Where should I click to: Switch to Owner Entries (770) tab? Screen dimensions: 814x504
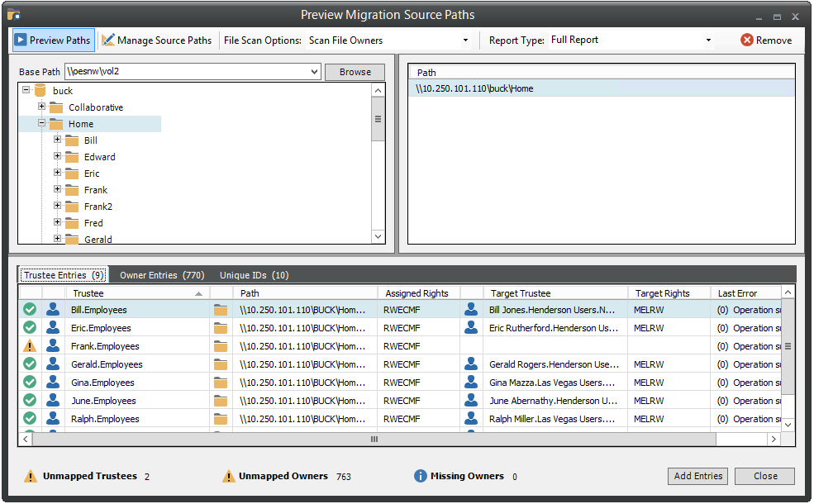click(162, 275)
